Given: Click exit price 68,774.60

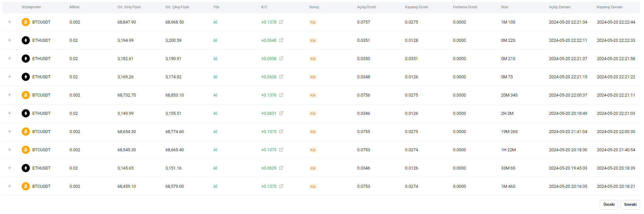Looking at the screenshot, I should point(174,132).
